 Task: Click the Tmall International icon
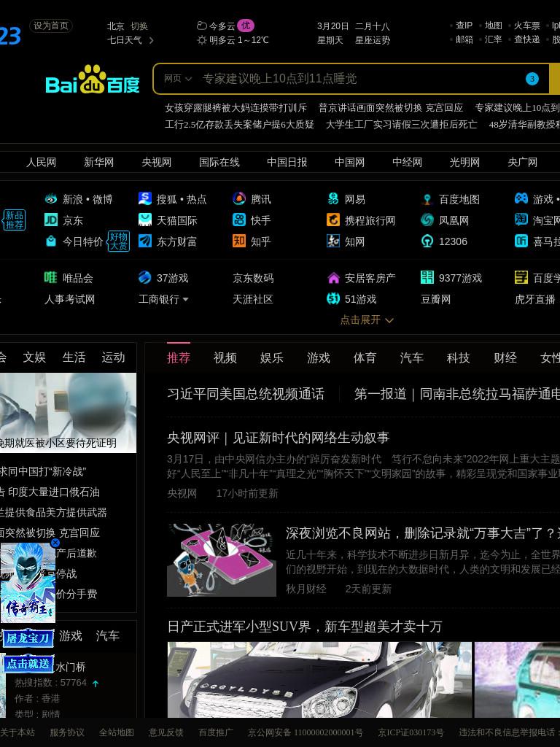(145, 220)
